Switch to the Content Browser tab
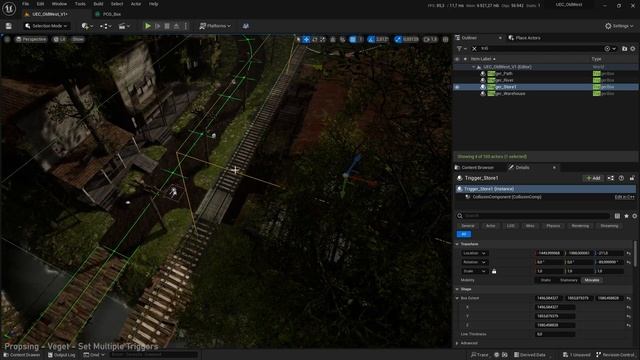Screen dimensions: 640x360 click(474, 167)
